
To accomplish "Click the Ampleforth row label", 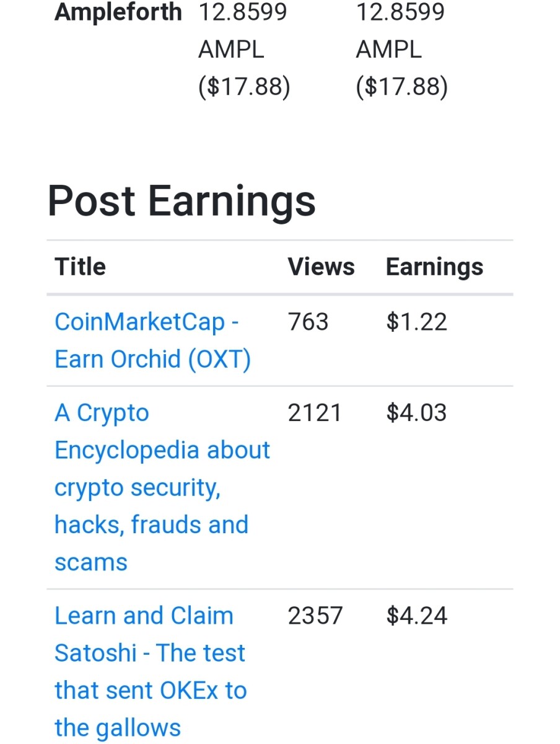I will tap(118, 12).
